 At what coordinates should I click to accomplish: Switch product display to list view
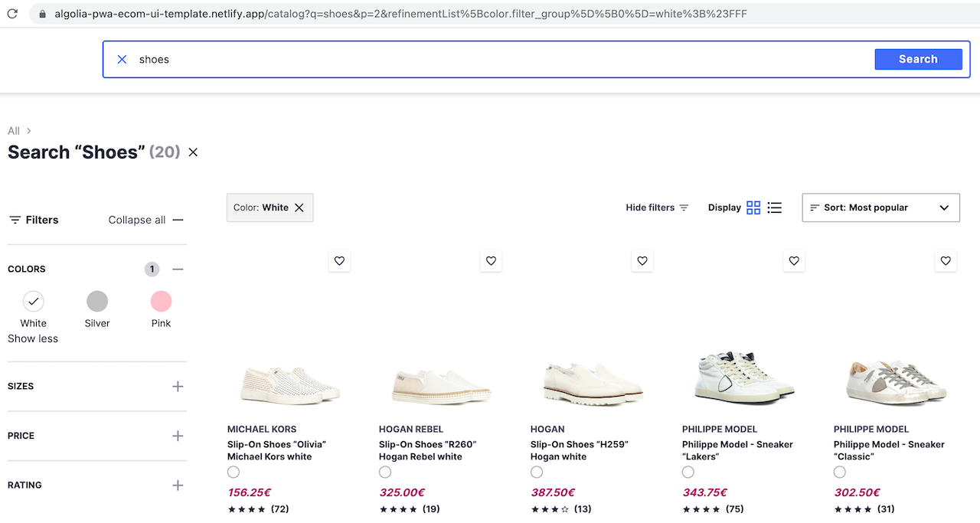tap(774, 207)
